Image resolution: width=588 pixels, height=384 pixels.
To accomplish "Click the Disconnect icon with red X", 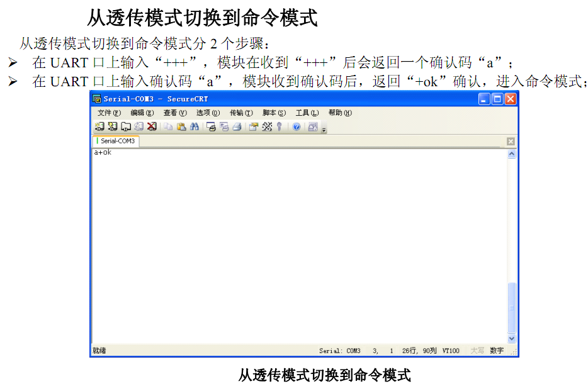I will [152, 127].
